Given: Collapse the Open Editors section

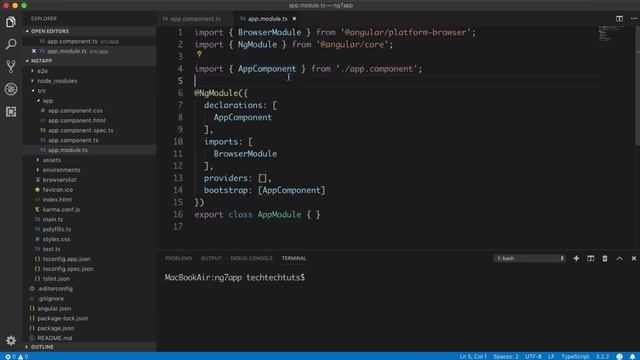Looking at the screenshot, I should (x=89, y=31).
